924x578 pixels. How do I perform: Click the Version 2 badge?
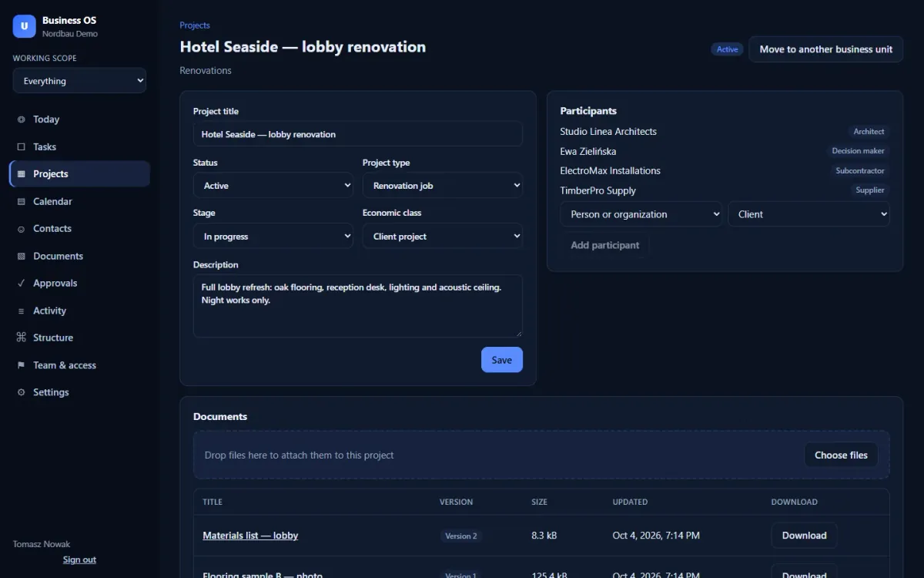pyautogui.click(x=461, y=536)
